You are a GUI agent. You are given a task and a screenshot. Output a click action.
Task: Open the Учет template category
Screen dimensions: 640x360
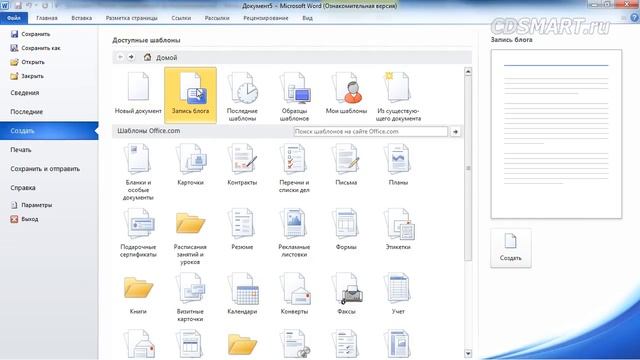click(398, 294)
